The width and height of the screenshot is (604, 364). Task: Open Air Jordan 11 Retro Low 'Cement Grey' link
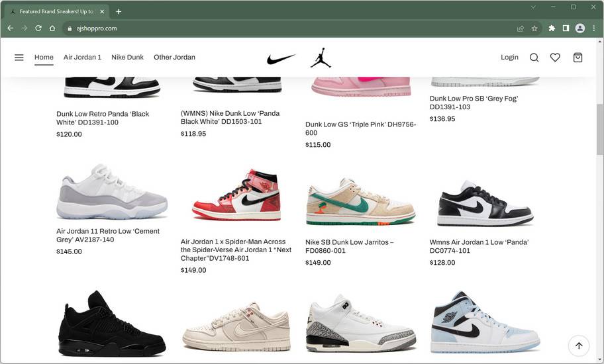pos(108,235)
